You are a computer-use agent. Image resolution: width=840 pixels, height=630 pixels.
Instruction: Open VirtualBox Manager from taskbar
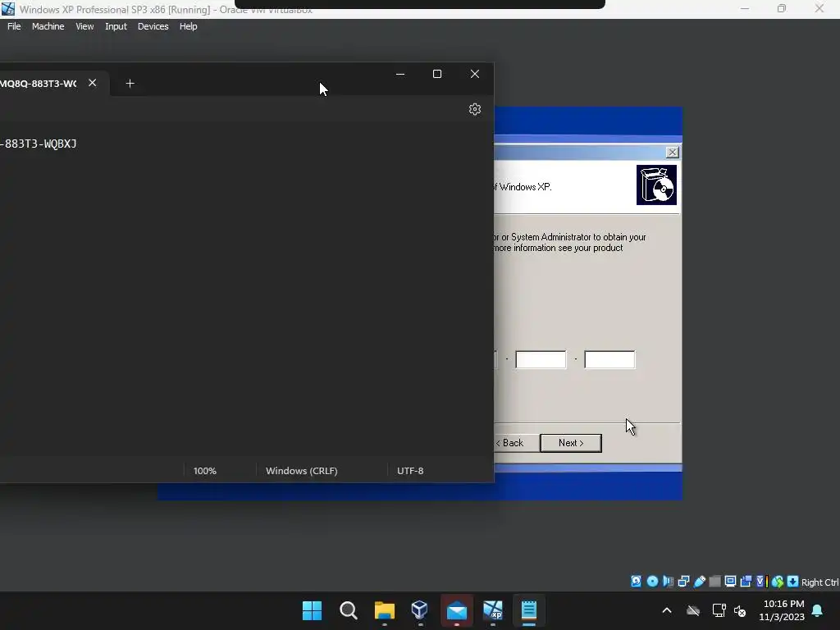pos(420,610)
